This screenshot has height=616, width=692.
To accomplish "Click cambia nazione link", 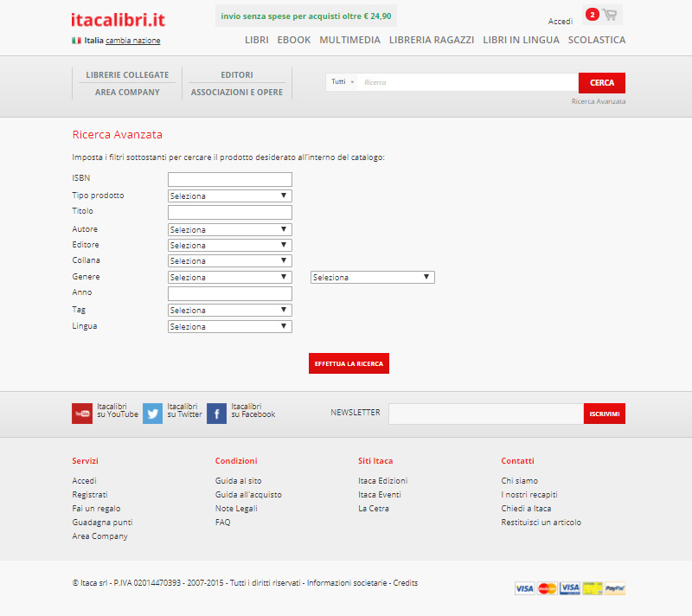I will click(x=133, y=41).
